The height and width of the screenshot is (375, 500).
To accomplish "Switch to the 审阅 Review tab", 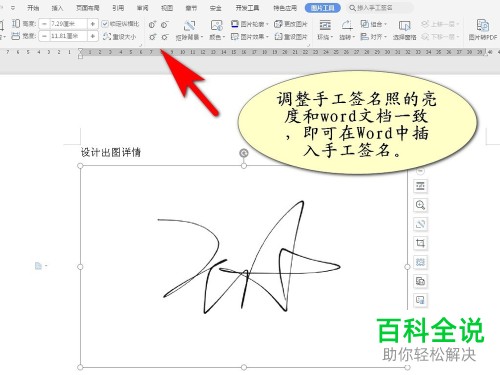I will (x=142, y=8).
